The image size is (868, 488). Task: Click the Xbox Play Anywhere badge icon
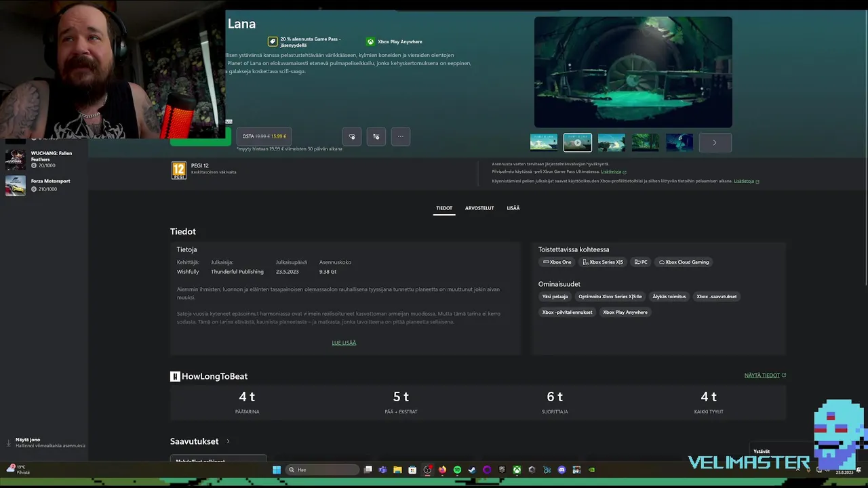click(370, 41)
